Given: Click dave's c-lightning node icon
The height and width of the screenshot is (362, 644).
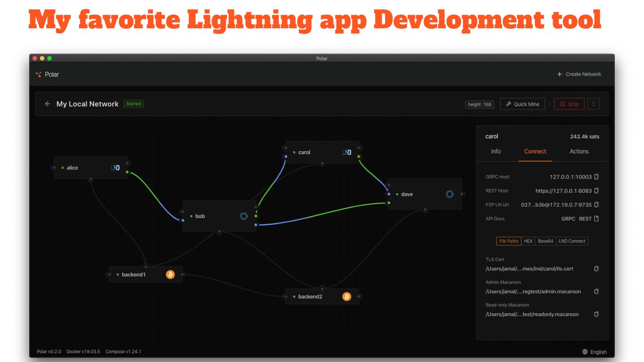Looking at the screenshot, I should tap(450, 194).
